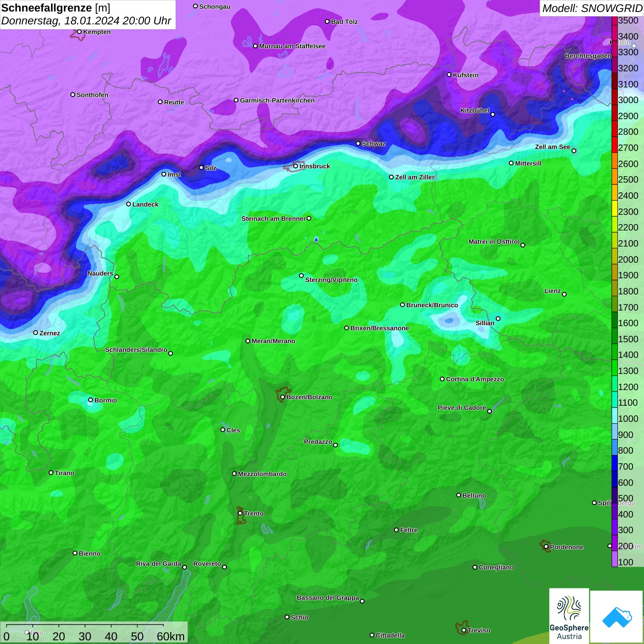Click the Landeck location dot
644x644 pixels.
pyautogui.click(x=128, y=204)
